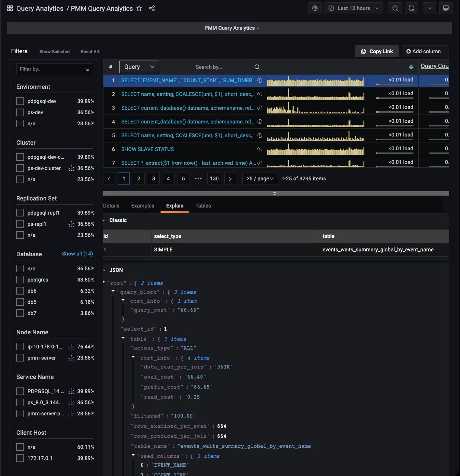Cycle view mode with monitor icon
This screenshot has height=476, width=460.
[445, 8]
